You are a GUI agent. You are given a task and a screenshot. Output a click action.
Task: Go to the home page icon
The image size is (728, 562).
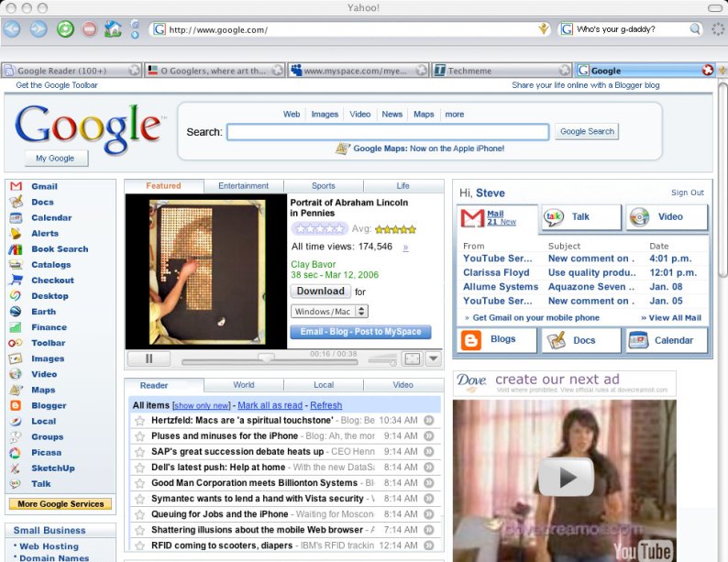coord(113,29)
